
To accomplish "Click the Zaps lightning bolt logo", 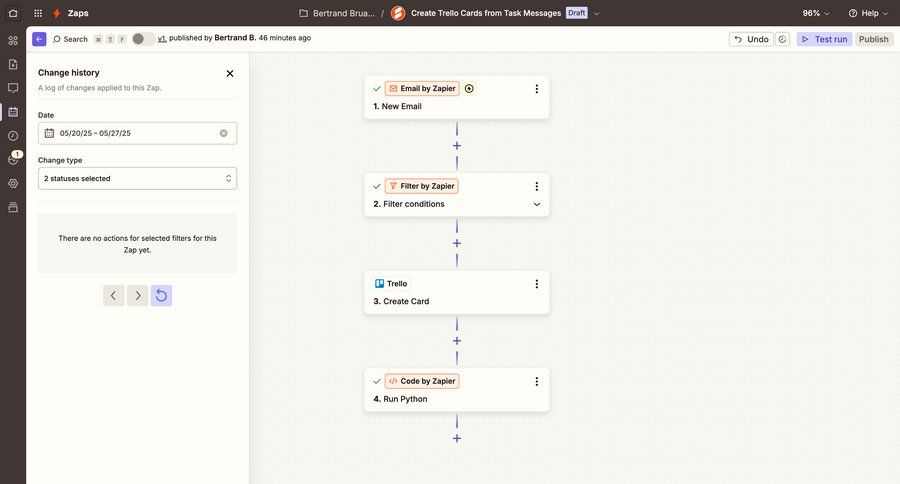I will [x=57, y=13].
